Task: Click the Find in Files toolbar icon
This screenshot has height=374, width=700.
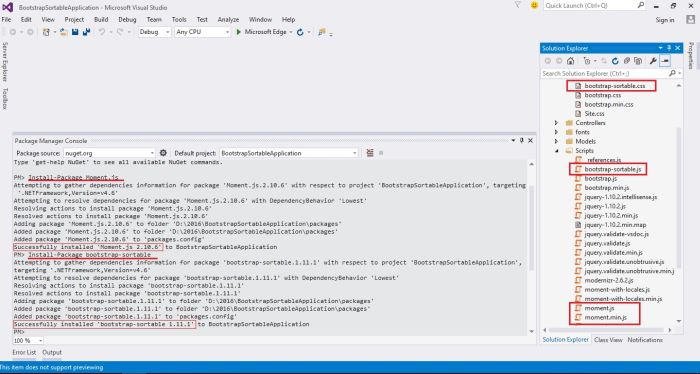Action: click(x=321, y=32)
